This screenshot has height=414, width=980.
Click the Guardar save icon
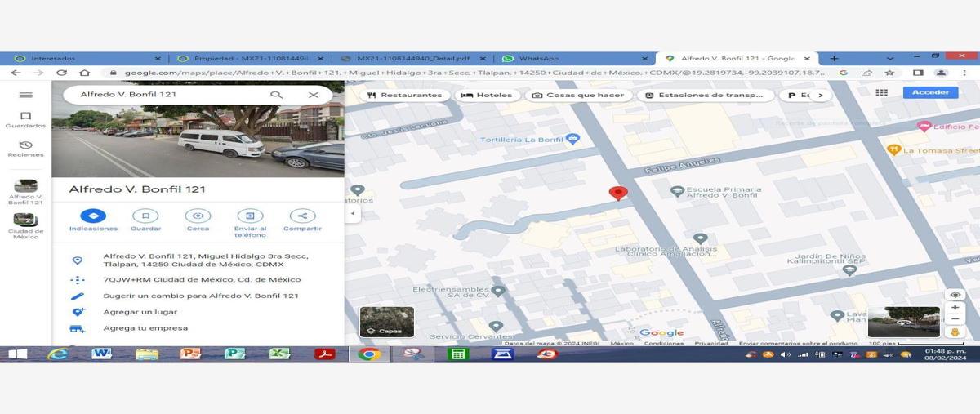click(145, 216)
